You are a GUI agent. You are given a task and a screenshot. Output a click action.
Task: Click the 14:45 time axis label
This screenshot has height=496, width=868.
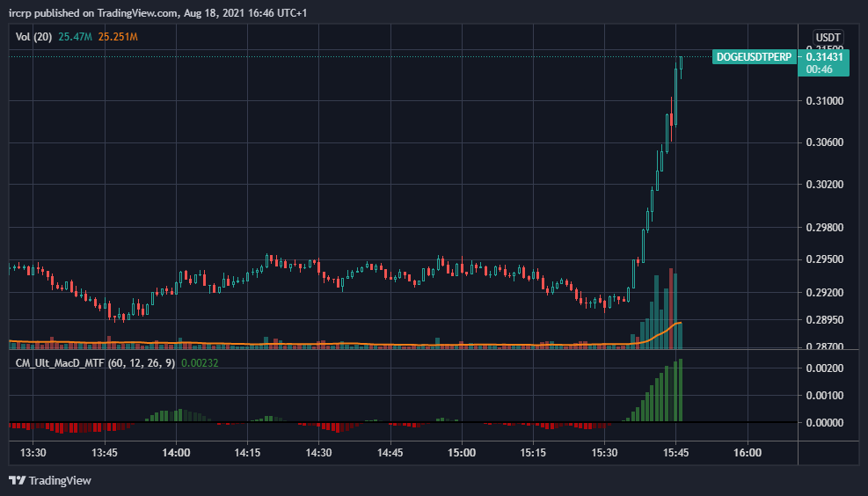(390, 453)
